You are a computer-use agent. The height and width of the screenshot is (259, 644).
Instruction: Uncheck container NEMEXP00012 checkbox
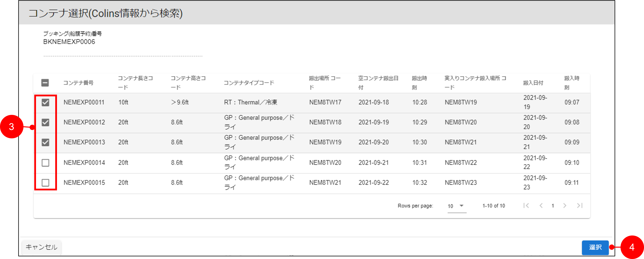(x=45, y=122)
